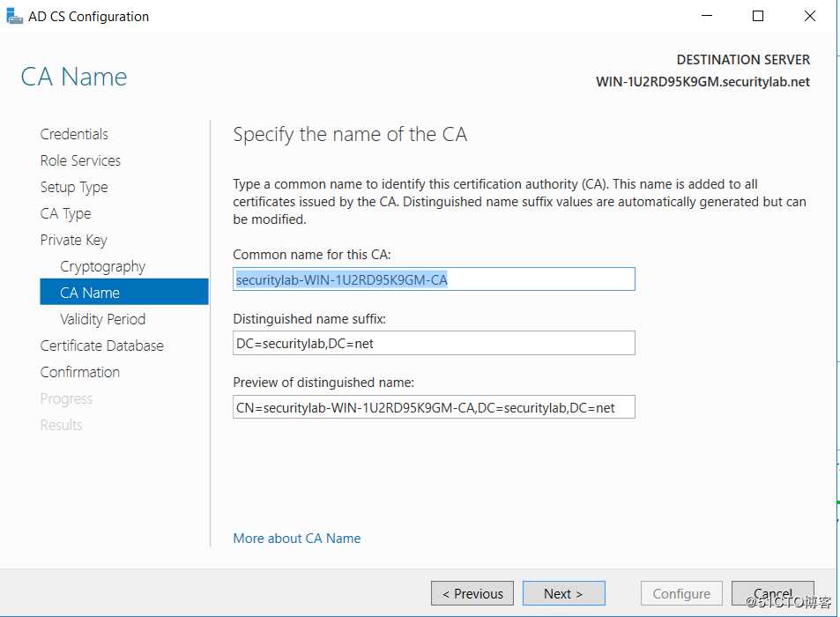
Task: Open the Certificate Database step
Action: tap(101, 346)
